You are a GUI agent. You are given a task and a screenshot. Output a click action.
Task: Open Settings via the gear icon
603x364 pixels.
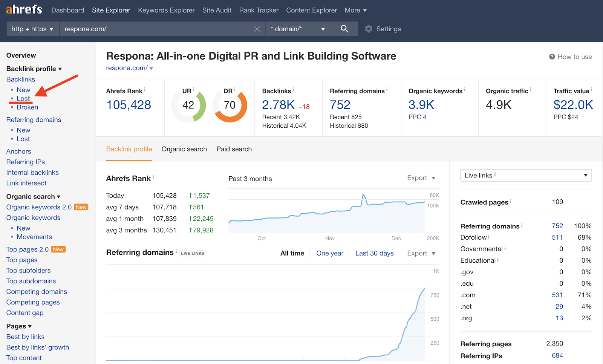pos(369,29)
